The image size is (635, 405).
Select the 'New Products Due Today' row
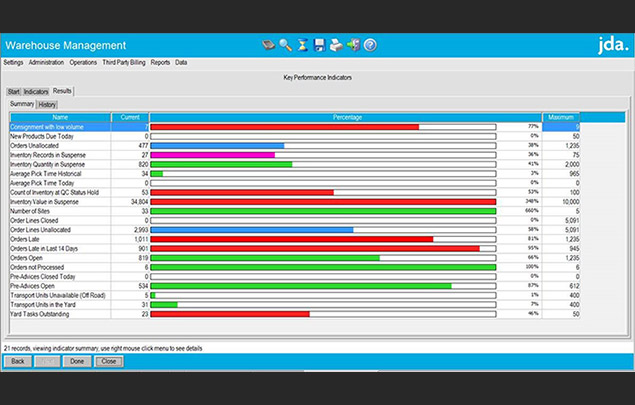295,136
